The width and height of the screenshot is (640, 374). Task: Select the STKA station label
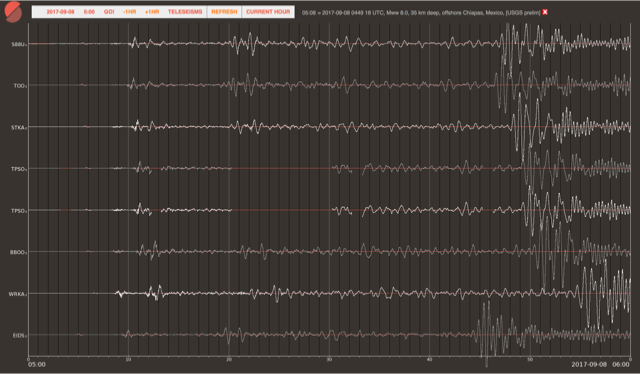click(19, 127)
